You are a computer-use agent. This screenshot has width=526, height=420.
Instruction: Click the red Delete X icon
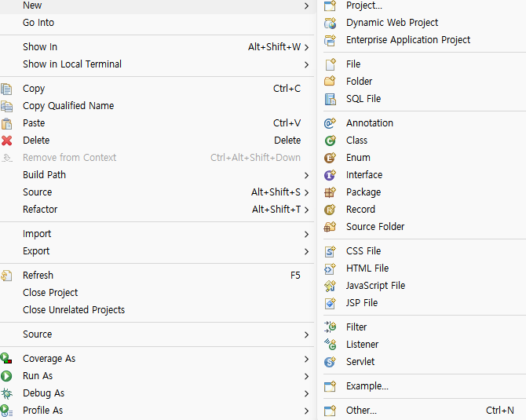7,141
